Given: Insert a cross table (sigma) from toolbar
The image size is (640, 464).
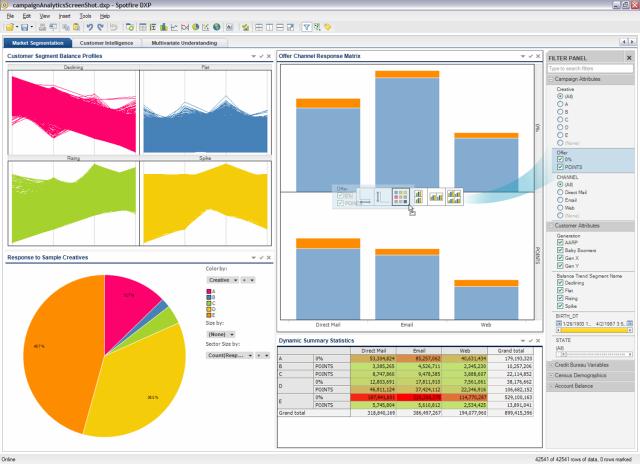Looking at the screenshot, I should [x=153, y=27].
